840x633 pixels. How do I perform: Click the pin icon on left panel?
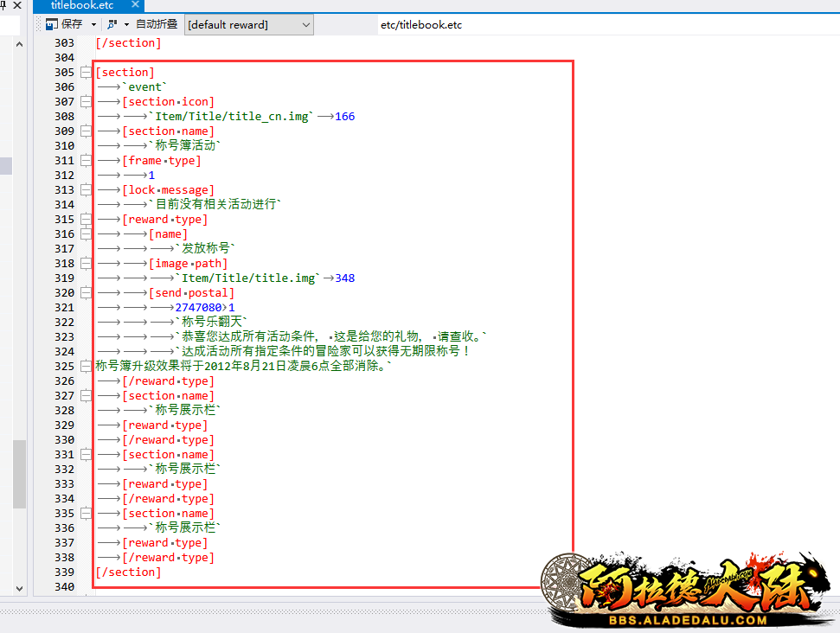3,6
